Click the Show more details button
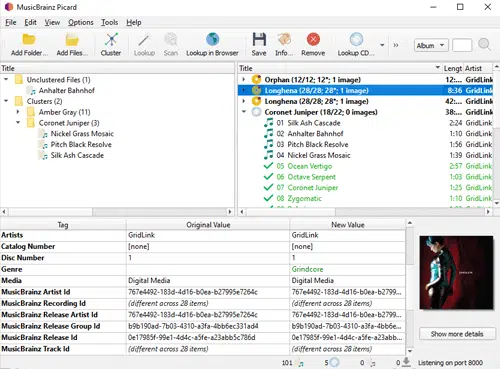Screen dimensions: 500x369 point(457,334)
